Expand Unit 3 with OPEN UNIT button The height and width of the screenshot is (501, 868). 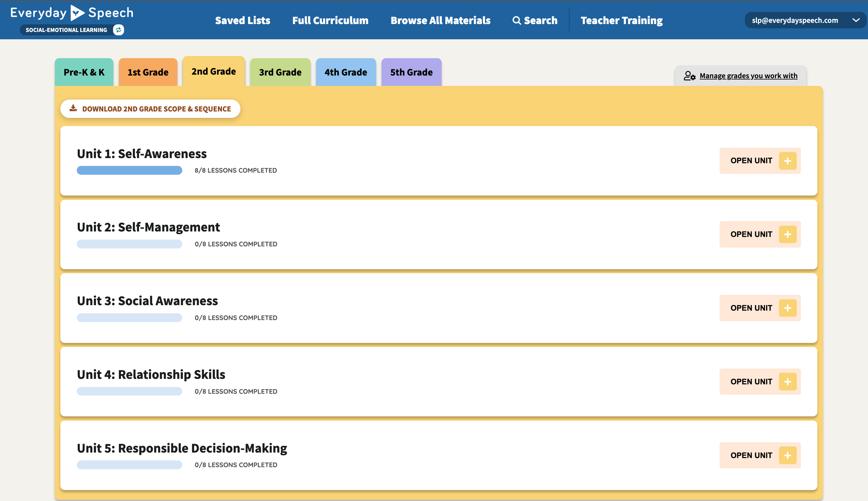(760, 308)
